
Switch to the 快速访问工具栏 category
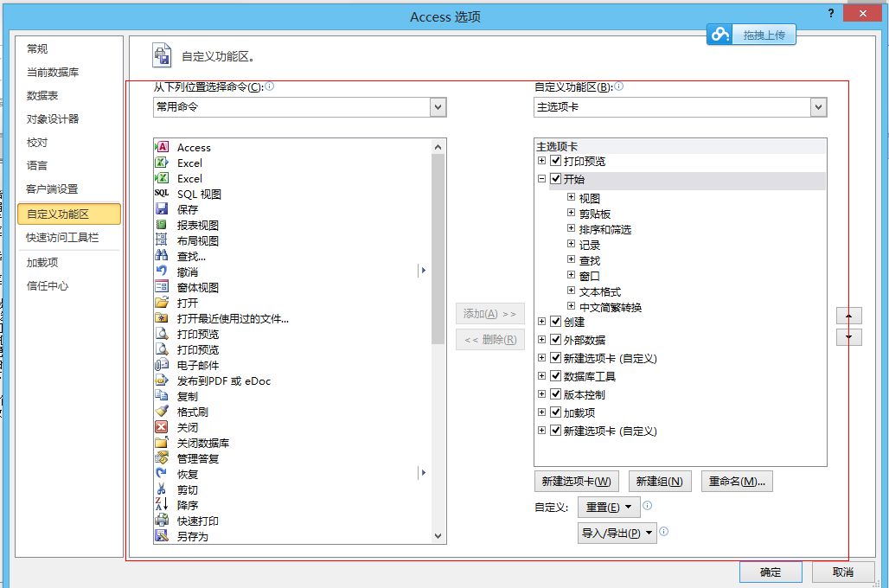pos(62,238)
